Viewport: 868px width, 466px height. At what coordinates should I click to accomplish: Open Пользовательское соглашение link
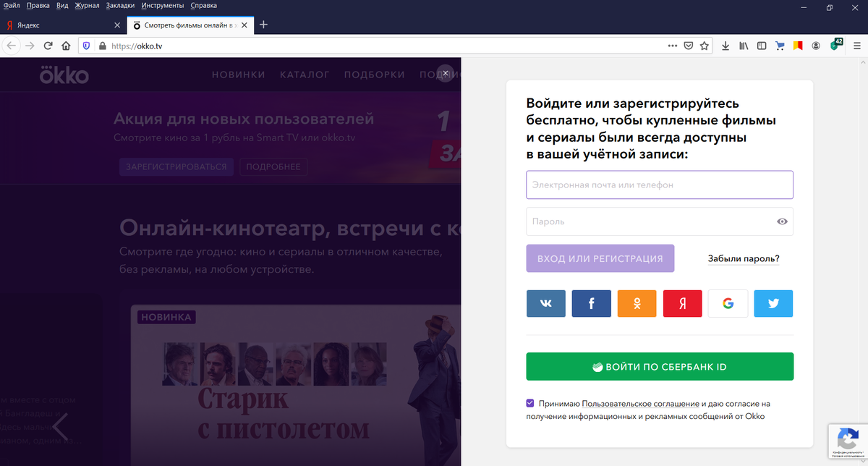[x=640, y=404]
